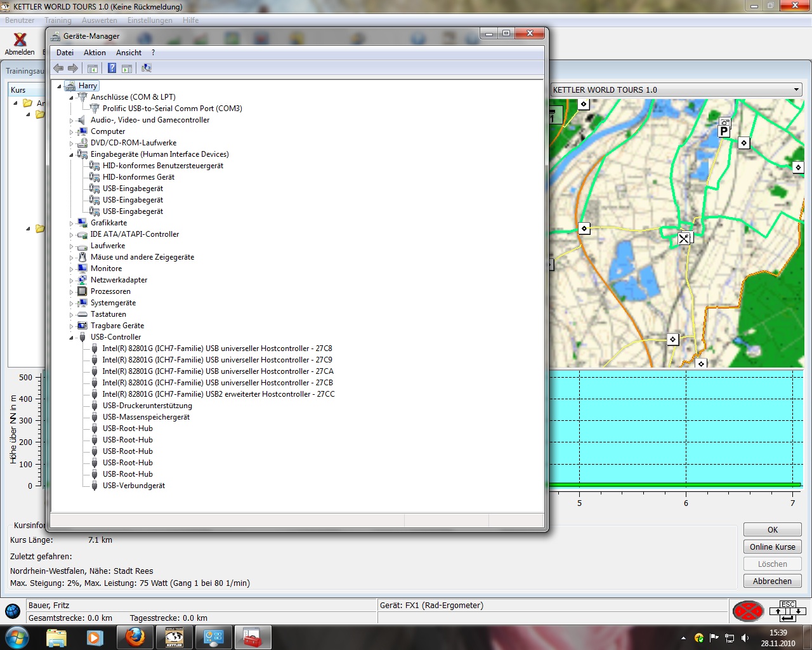
Task: Select the Monitore tree item
Action: tap(106, 269)
